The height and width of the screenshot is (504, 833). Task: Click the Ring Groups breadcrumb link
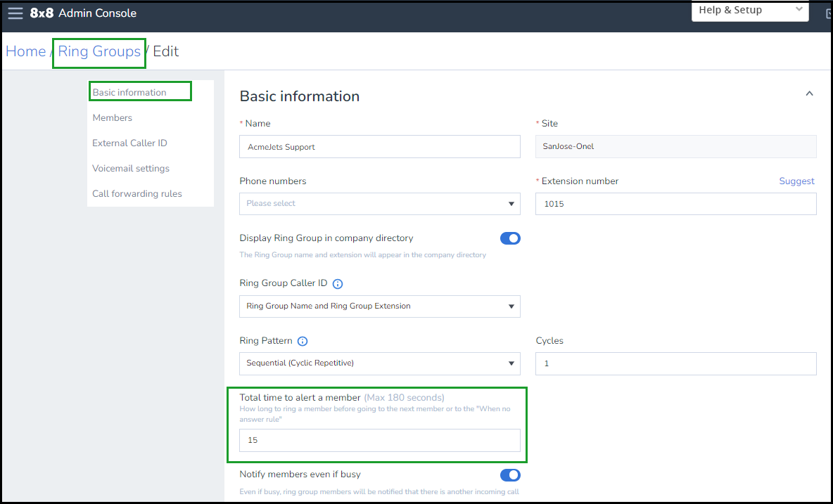coord(99,51)
